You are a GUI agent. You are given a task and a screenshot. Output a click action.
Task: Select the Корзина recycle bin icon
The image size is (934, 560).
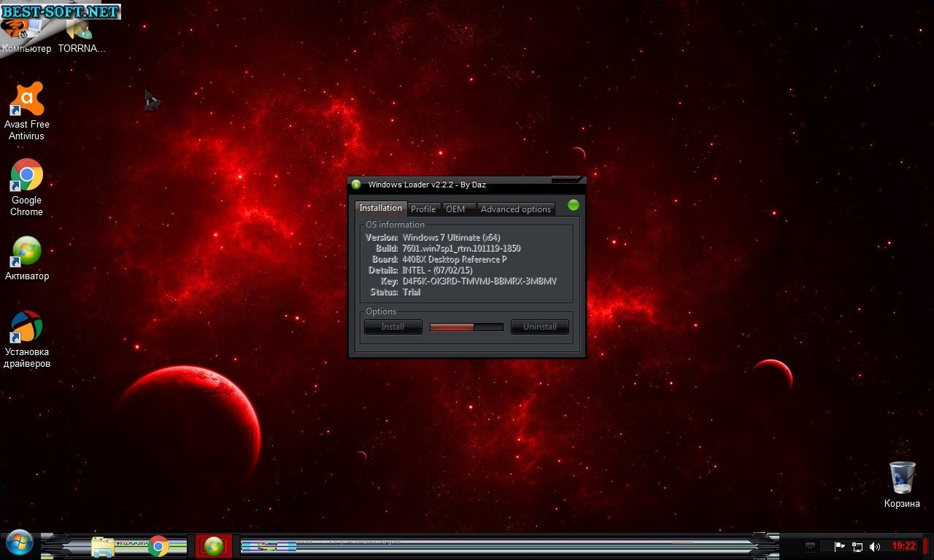[902, 484]
